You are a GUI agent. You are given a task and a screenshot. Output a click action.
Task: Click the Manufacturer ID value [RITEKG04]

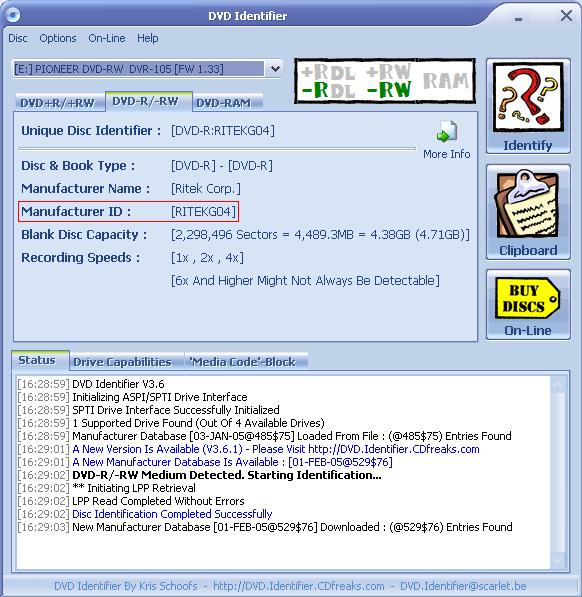pos(204,211)
